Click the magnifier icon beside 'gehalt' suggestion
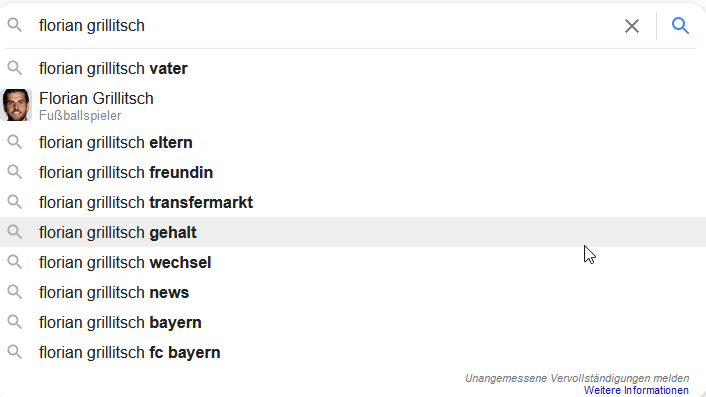706x397 pixels. 15,232
